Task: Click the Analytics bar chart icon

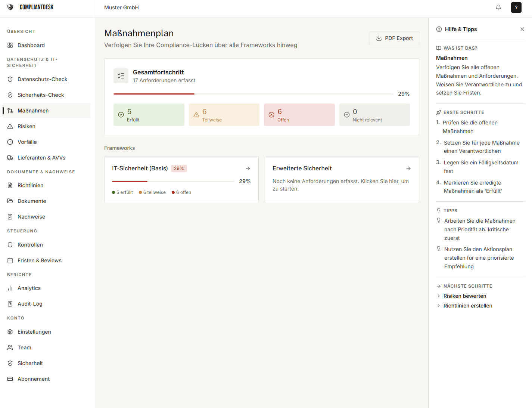Action: click(x=10, y=288)
